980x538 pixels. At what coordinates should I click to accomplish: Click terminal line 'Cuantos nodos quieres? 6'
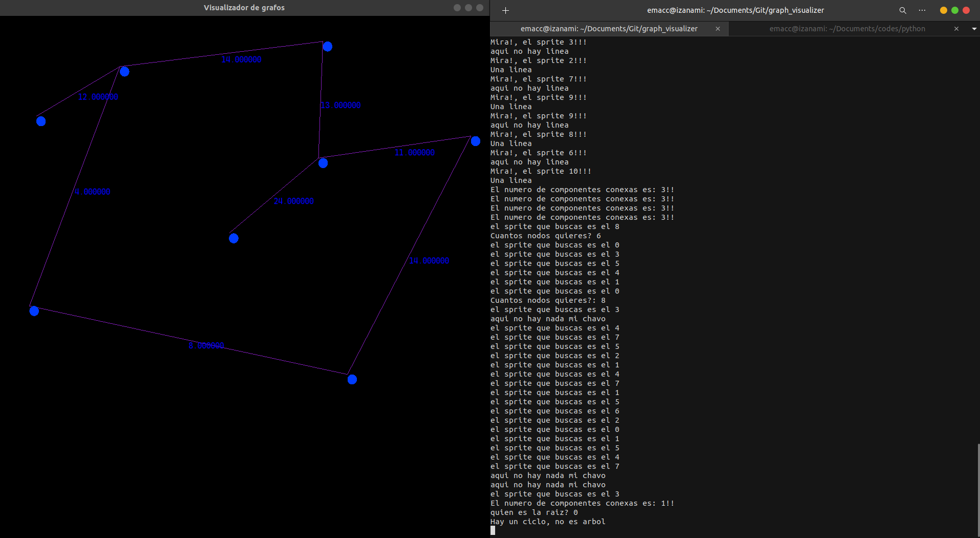click(546, 236)
